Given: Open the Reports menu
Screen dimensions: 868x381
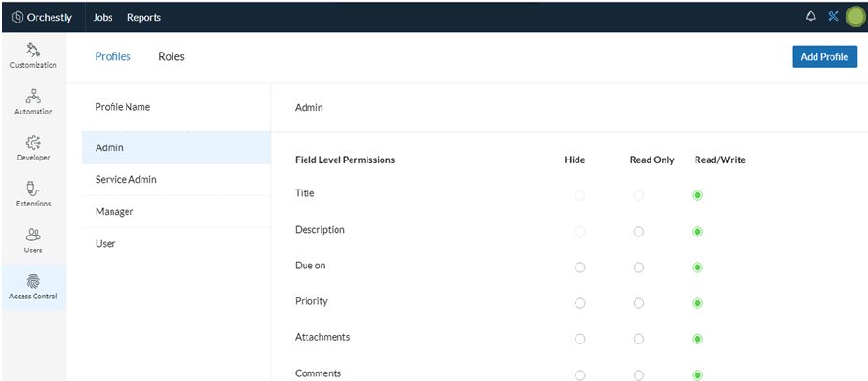Looking at the screenshot, I should (x=144, y=17).
